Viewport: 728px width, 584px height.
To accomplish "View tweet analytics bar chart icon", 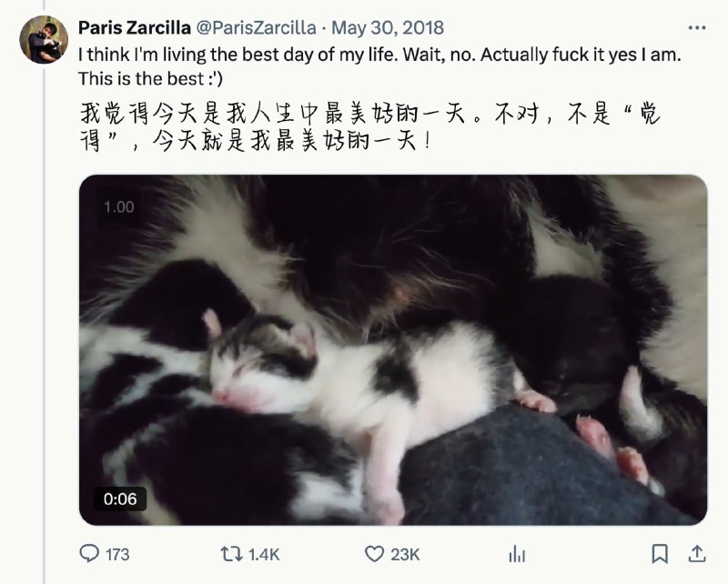I will click(x=517, y=554).
